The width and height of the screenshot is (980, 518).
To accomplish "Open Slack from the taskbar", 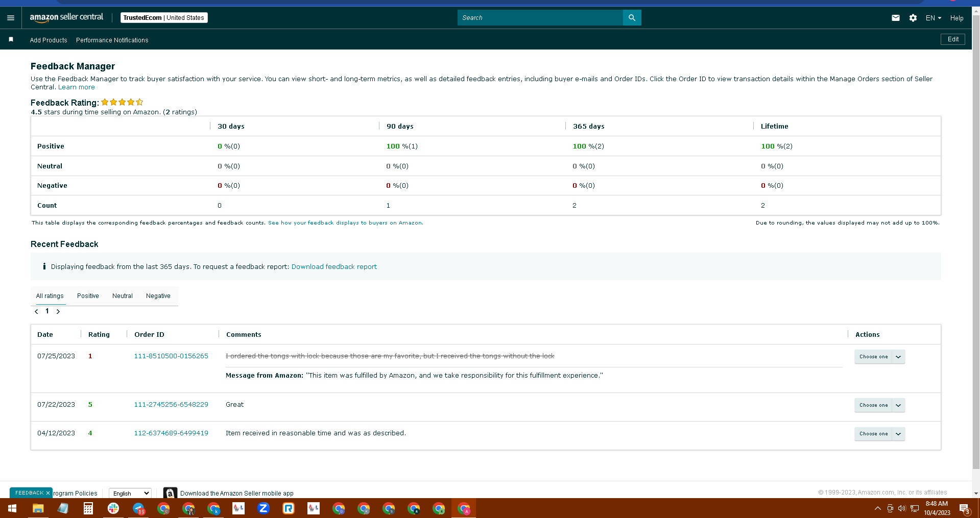I will 113,508.
